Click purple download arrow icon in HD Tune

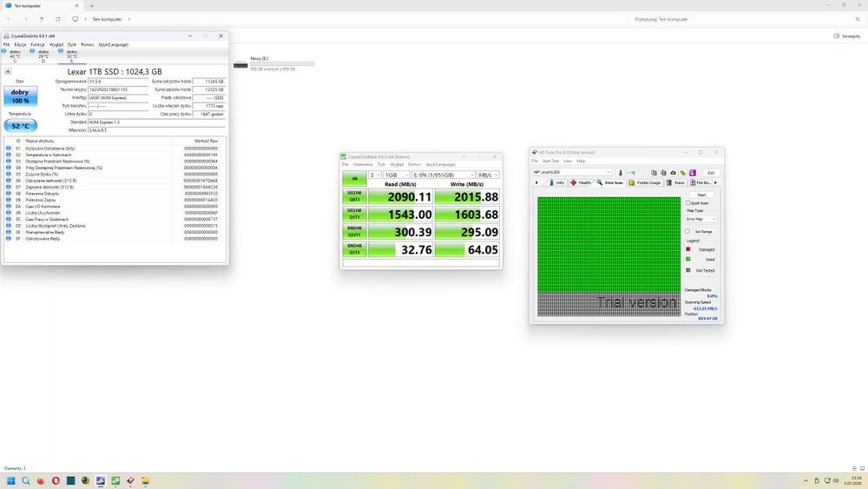coord(693,173)
